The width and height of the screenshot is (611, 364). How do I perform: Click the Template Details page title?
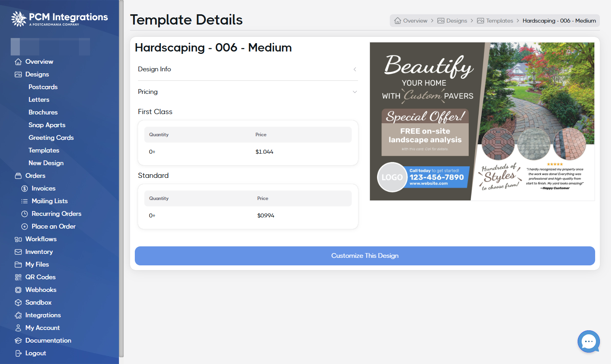click(x=186, y=20)
